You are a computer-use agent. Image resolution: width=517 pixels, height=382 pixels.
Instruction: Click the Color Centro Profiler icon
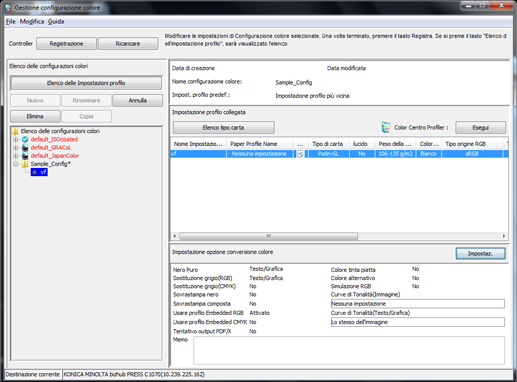point(386,127)
